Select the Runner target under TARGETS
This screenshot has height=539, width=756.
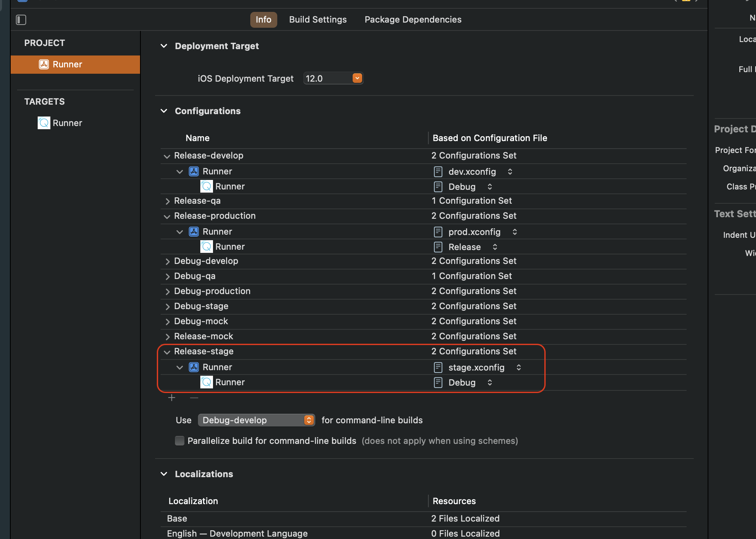67,123
